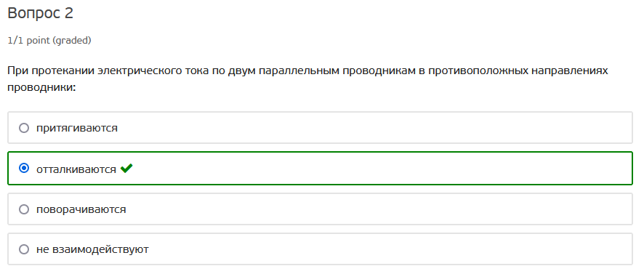Click empty area of green-bordered отталкиваются box

tap(370, 169)
